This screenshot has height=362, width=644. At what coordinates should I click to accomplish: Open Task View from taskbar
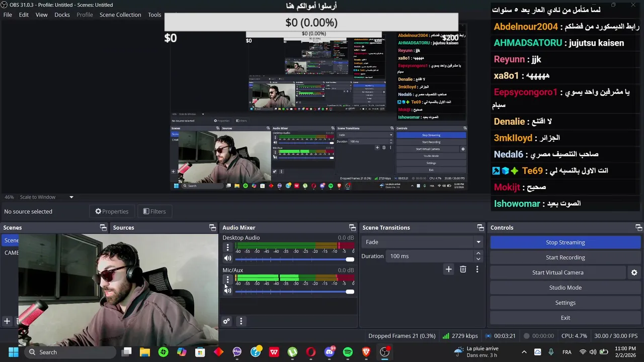(127, 352)
